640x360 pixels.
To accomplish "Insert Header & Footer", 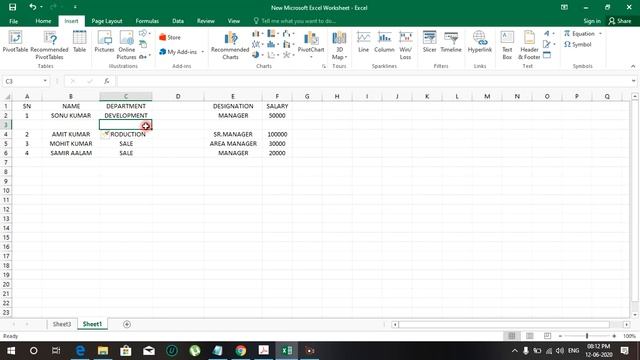I will coord(529,45).
